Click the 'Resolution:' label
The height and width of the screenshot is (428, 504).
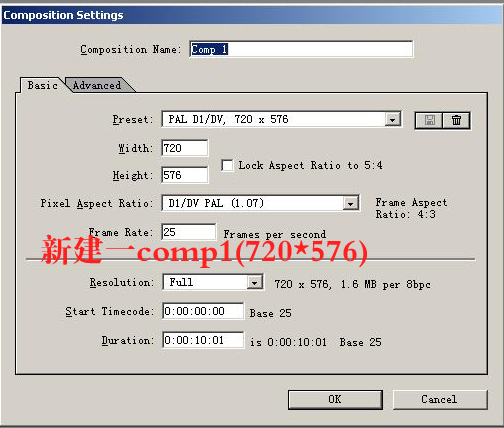pyautogui.click(x=122, y=283)
